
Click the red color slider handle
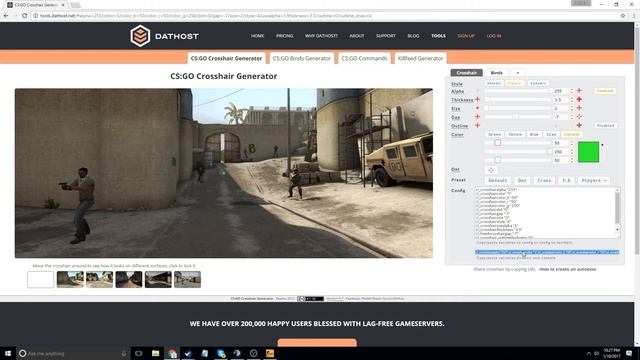pyautogui.click(x=497, y=142)
